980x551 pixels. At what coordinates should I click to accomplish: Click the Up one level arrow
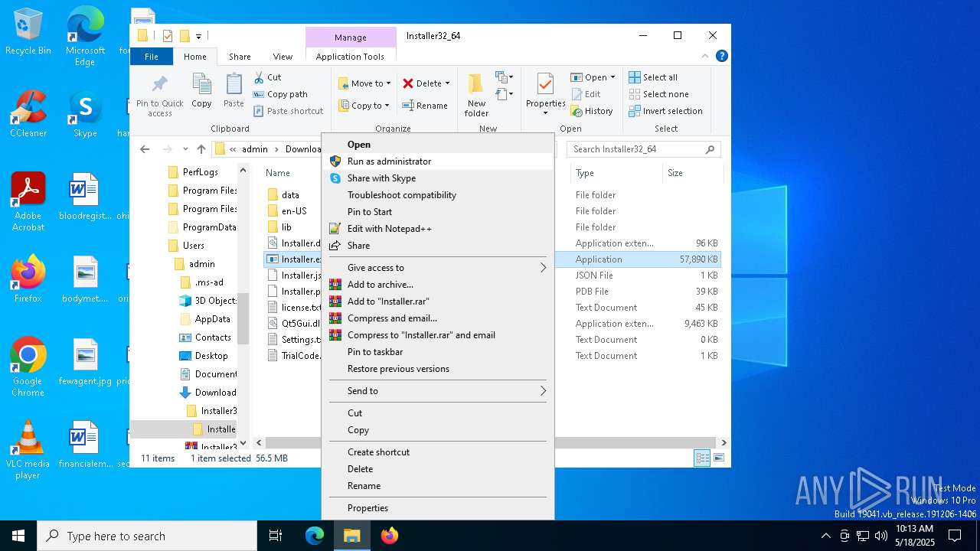tap(201, 149)
